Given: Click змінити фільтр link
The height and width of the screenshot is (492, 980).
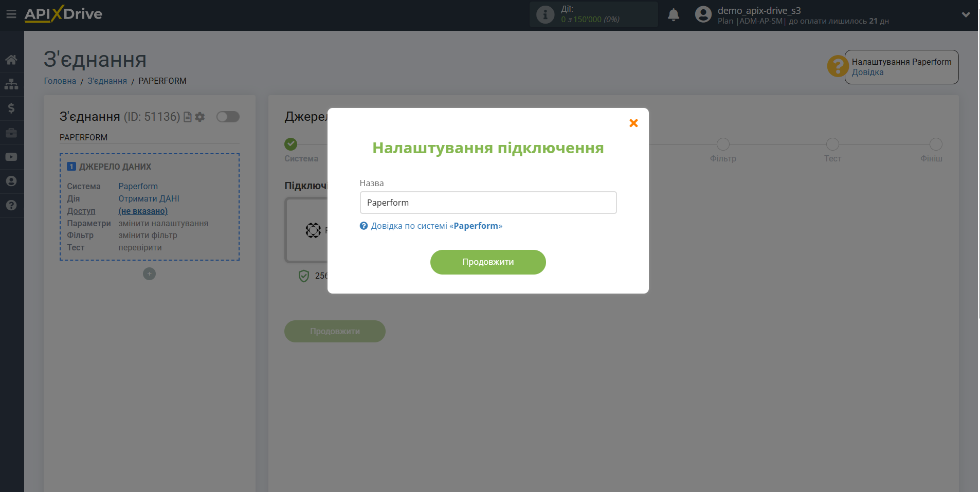Looking at the screenshot, I should [148, 235].
